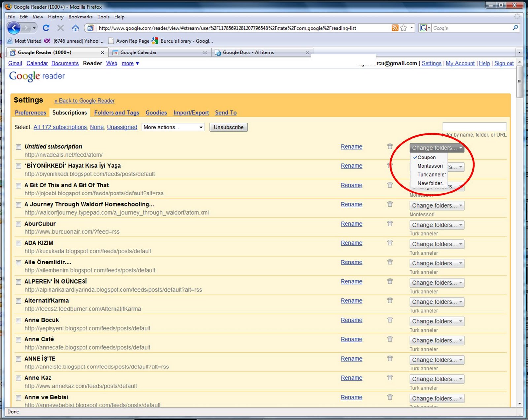
Task: Click the search magnifier icon
Action: (515, 28)
